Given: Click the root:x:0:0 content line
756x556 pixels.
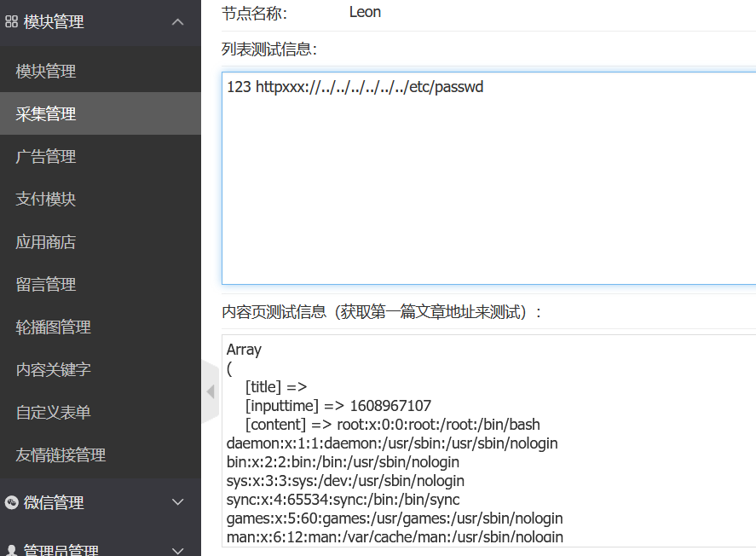Looking at the screenshot, I should (392, 425).
